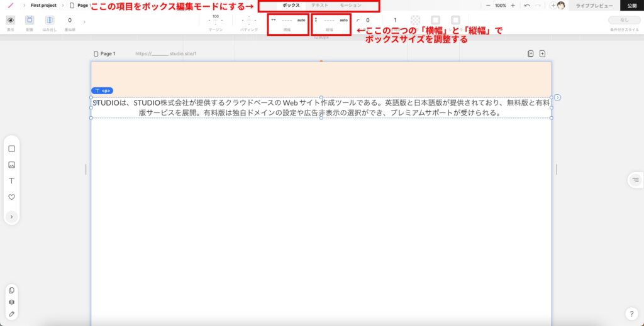Screen dimensions: 644x326
Task: Open ライブプレビュー live preview
Action: pos(594,6)
